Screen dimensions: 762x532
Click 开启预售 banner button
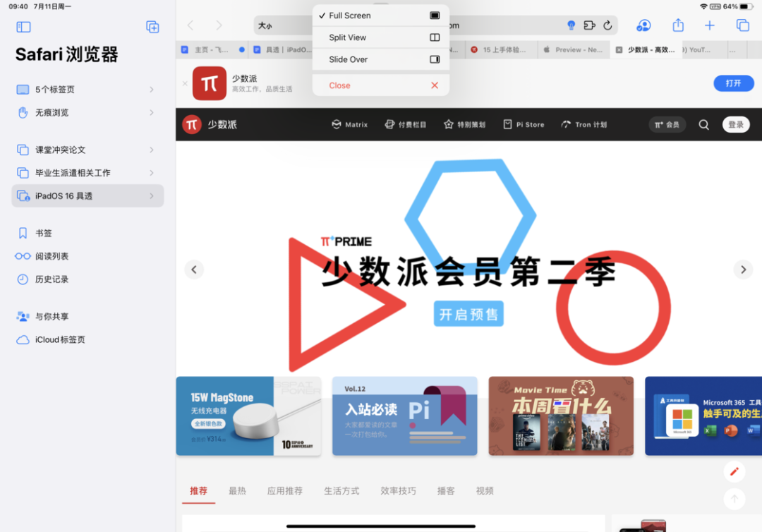(468, 315)
